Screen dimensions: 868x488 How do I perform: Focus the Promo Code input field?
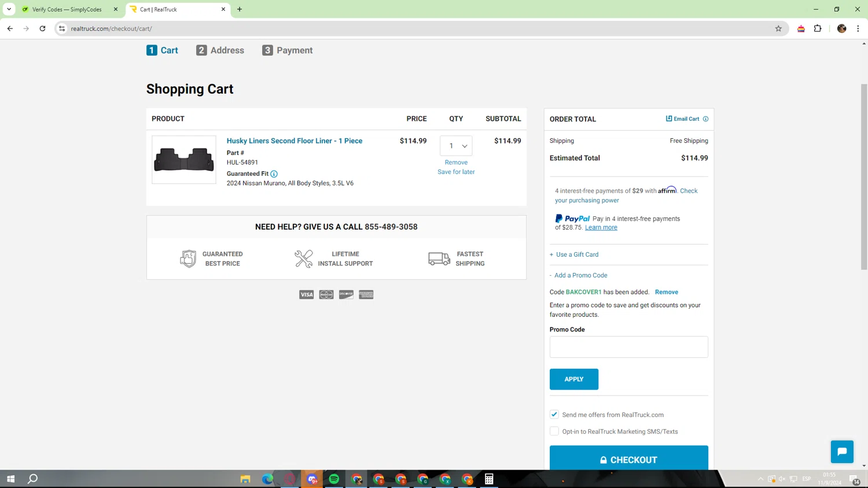[629, 347]
